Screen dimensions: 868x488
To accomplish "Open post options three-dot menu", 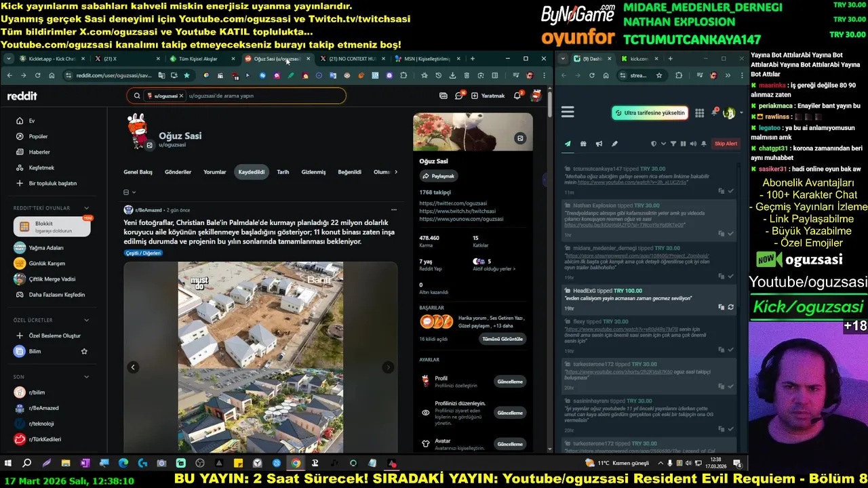I will (394, 210).
